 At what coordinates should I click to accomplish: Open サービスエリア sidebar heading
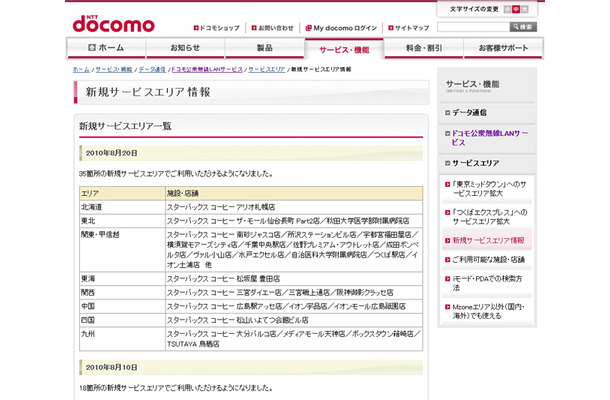(x=475, y=163)
